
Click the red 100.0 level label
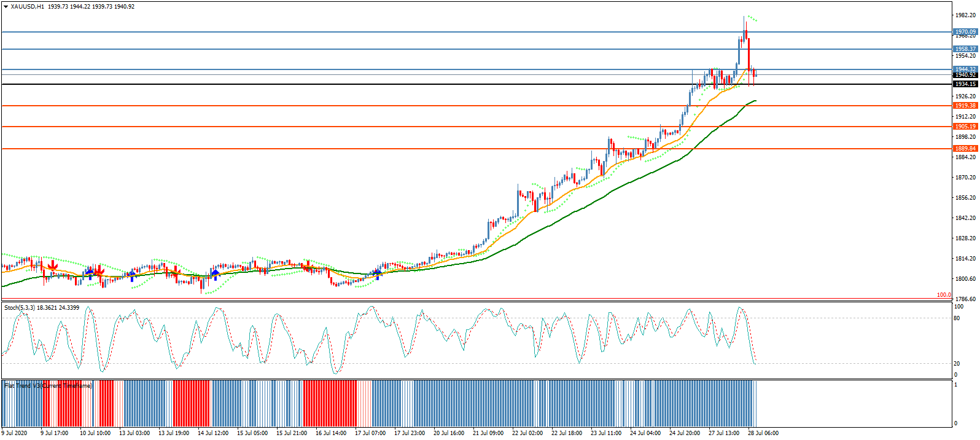click(944, 296)
